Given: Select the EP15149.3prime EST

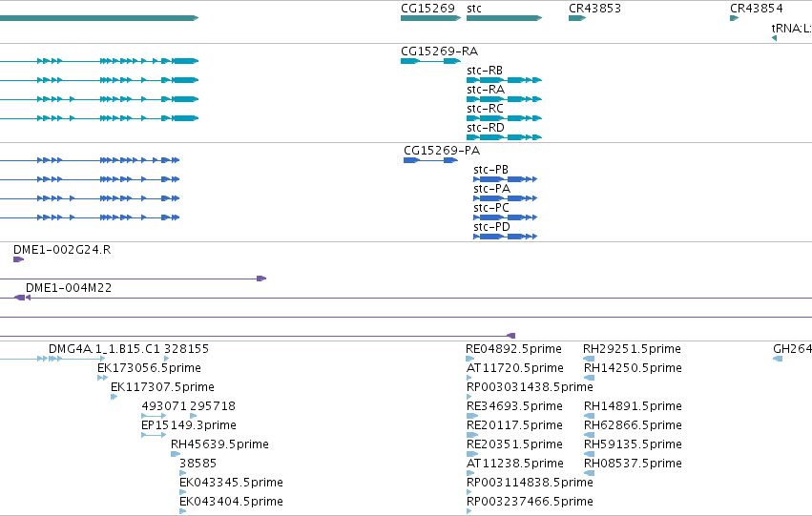Looking at the screenshot, I should 154,435.
